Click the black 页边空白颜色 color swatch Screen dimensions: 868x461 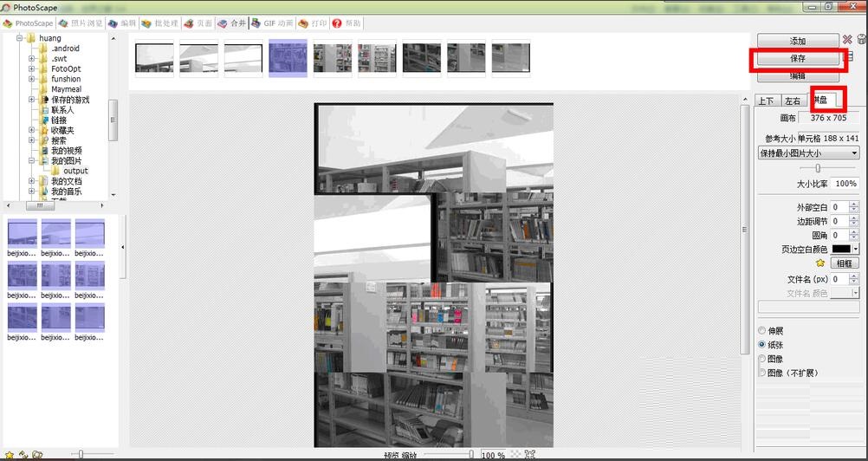[841, 249]
